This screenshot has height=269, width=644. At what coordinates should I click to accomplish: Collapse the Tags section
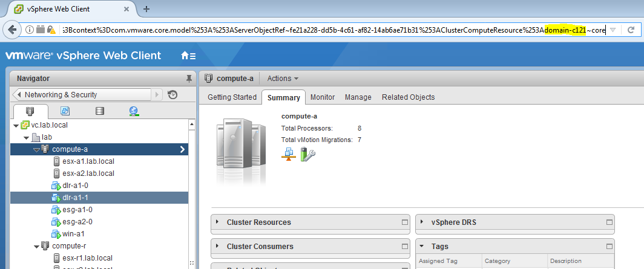tap(421, 247)
